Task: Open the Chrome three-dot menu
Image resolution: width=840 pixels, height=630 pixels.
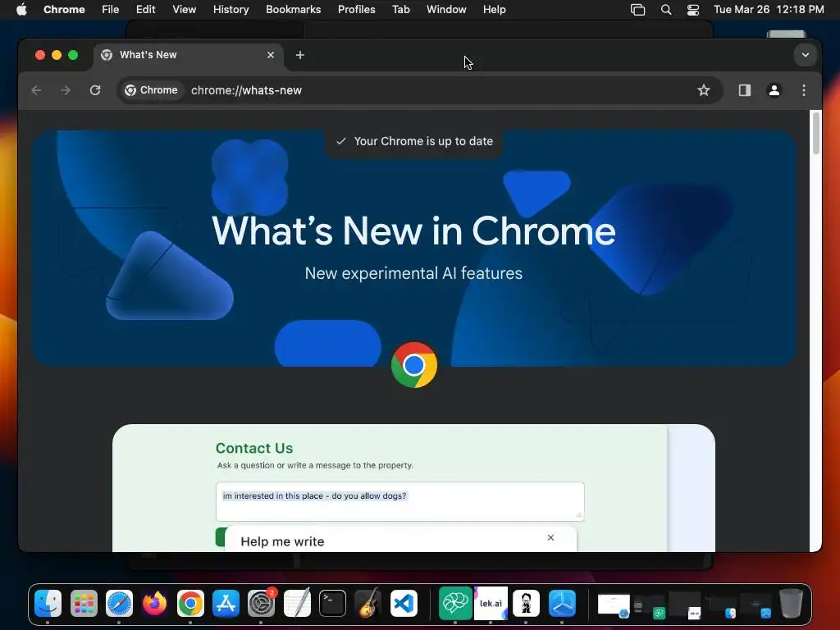Action: pyautogui.click(x=804, y=90)
